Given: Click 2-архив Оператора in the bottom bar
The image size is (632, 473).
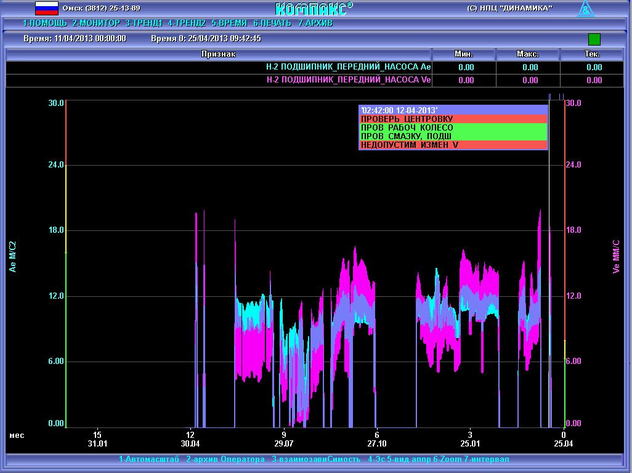Looking at the screenshot, I should [x=225, y=458].
